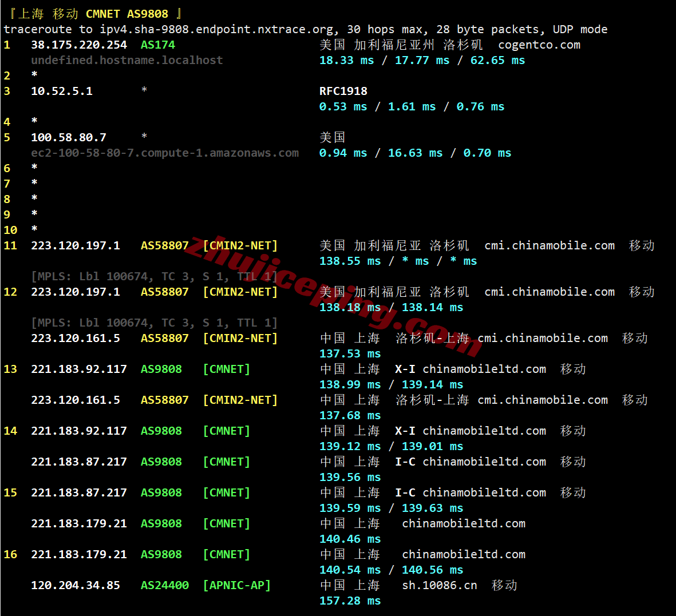This screenshot has width=676, height=616.
Task: Select the latency value 140.46 ms
Action: point(350,539)
